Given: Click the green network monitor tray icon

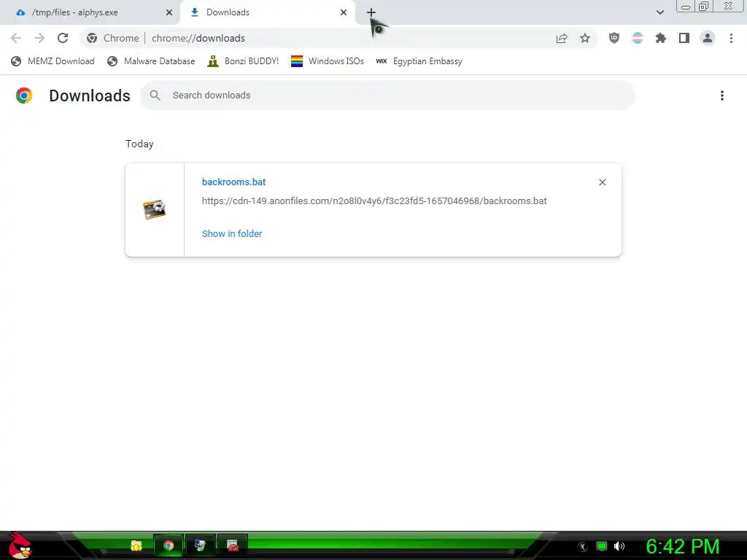Looking at the screenshot, I should pyautogui.click(x=602, y=546).
